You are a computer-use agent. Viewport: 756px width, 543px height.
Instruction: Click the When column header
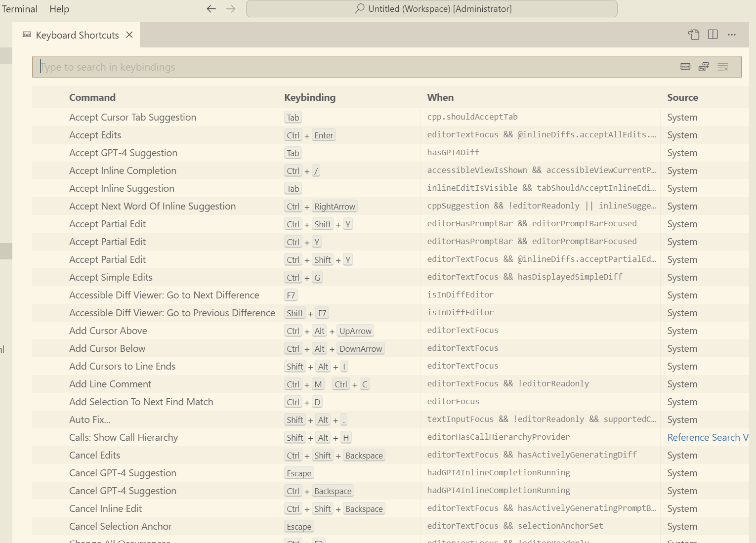pos(440,97)
